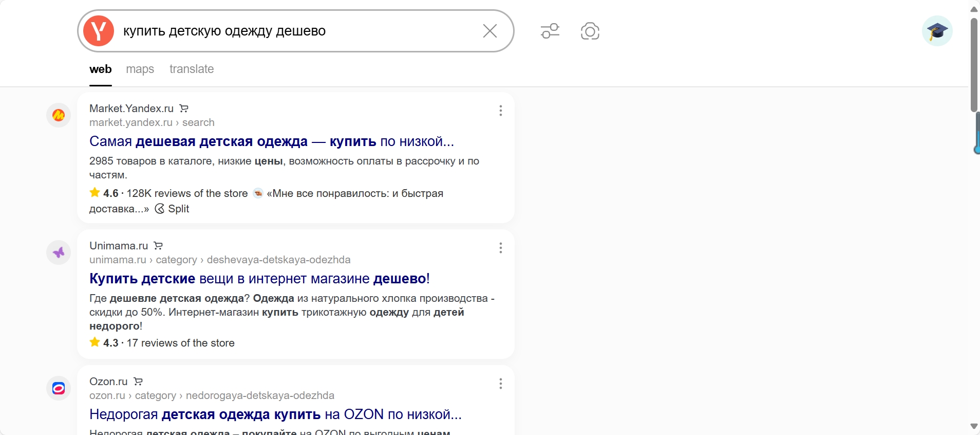Click the review quote '«Мне все понравилость: и быстрая'
This screenshot has height=435, width=980.
pos(355,193)
